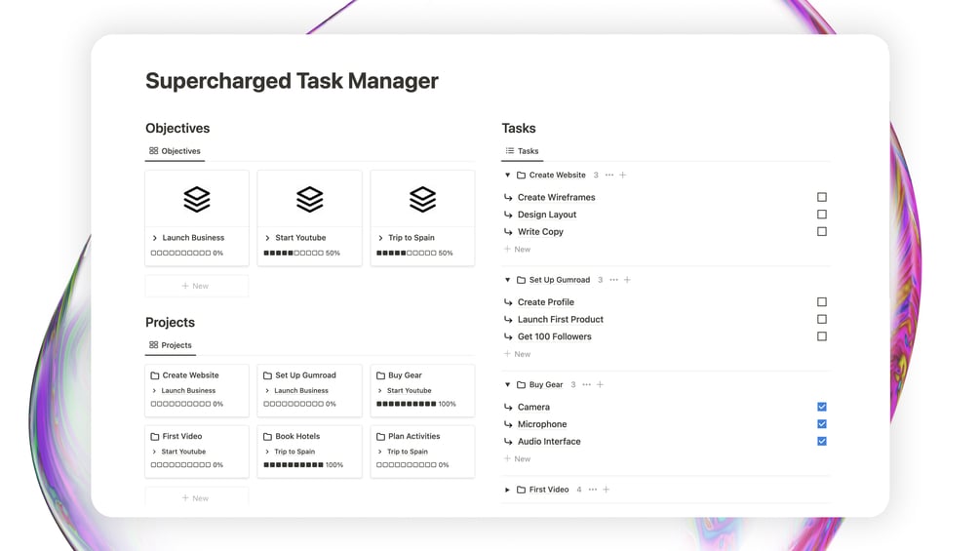Check the Get 100 Followers checkbox

pos(822,336)
